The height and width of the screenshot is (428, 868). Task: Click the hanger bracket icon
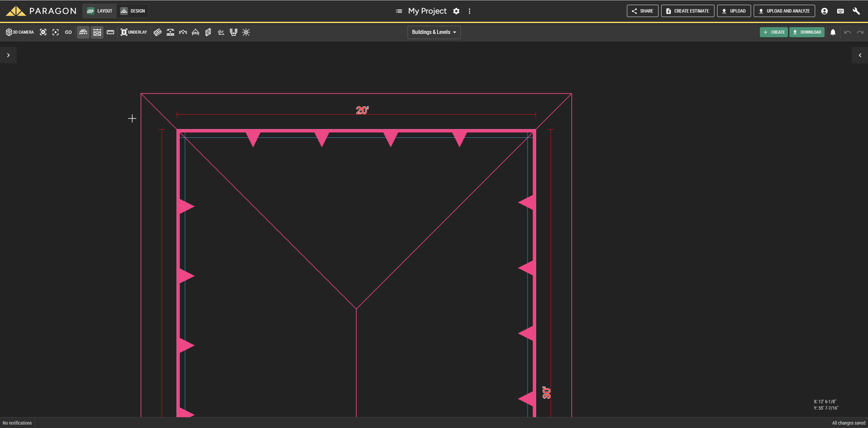coord(233,32)
